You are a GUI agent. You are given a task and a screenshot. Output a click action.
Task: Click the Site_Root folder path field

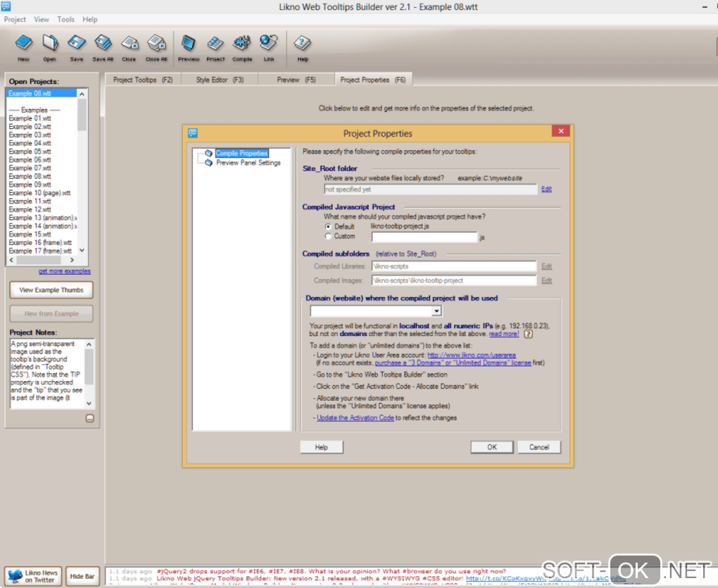430,189
